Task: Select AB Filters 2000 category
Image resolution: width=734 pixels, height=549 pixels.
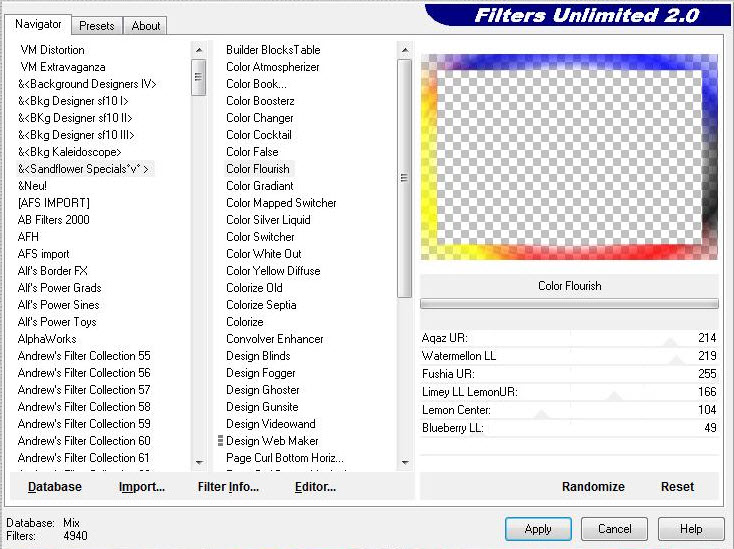Action: [53, 220]
